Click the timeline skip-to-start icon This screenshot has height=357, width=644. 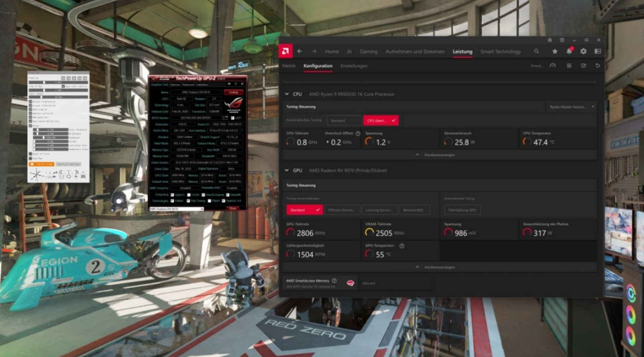pyautogui.click(x=63, y=78)
